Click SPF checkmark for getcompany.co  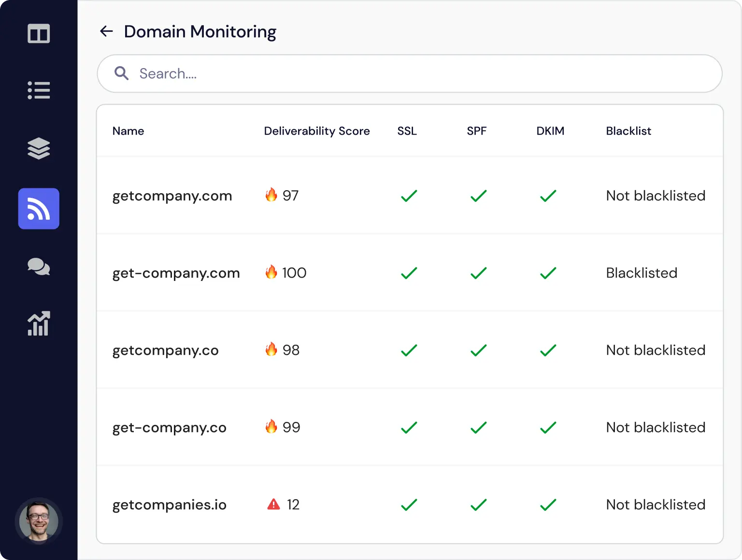pyautogui.click(x=478, y=350)
